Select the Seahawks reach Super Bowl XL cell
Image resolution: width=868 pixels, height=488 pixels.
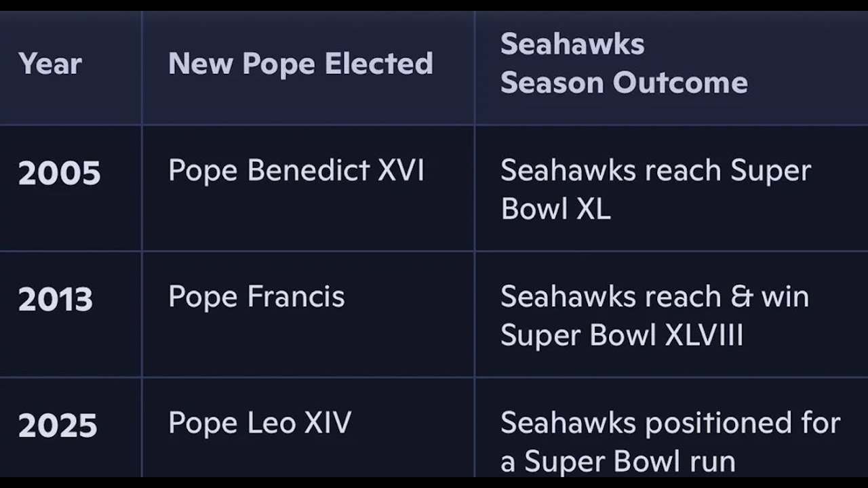click(x=655, y=190)
